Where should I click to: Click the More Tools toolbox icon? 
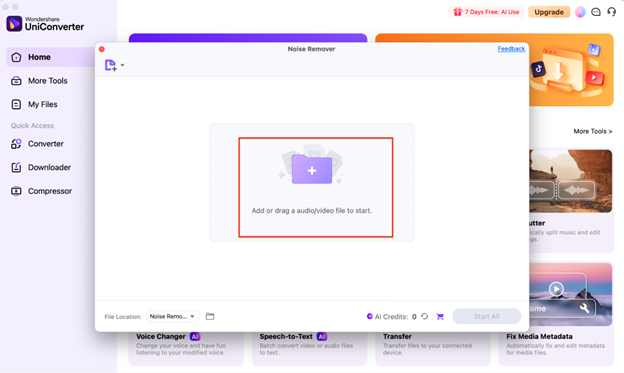[16, 81]
